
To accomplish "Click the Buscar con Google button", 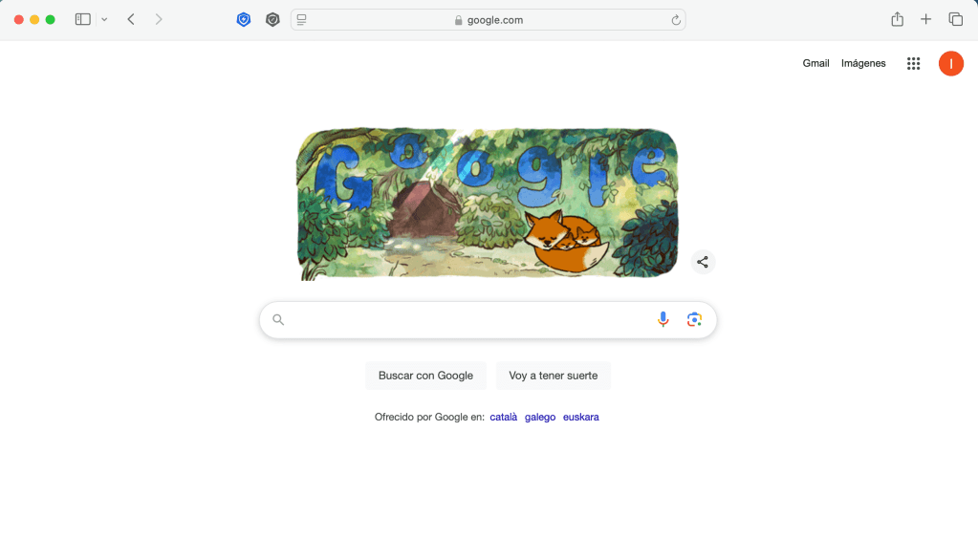I will (425, 376).
